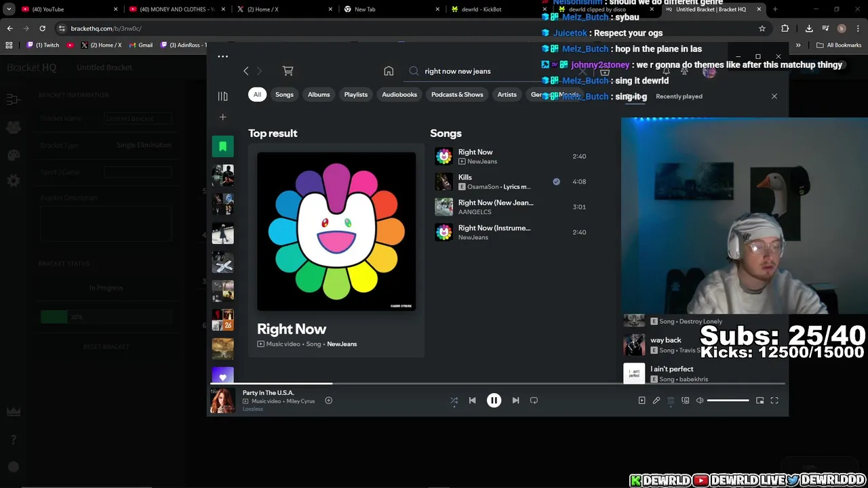Switch to the New Tab browser tab
The height and width of the screenshot is (488, 868).
point(392,9)
